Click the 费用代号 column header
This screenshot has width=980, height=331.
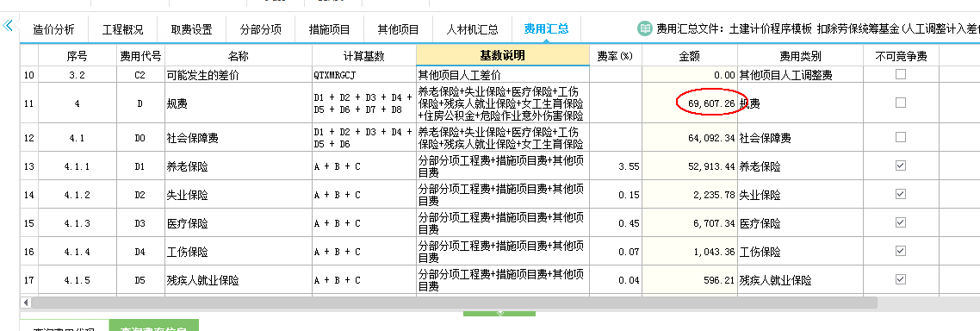[x=140, y=56]
